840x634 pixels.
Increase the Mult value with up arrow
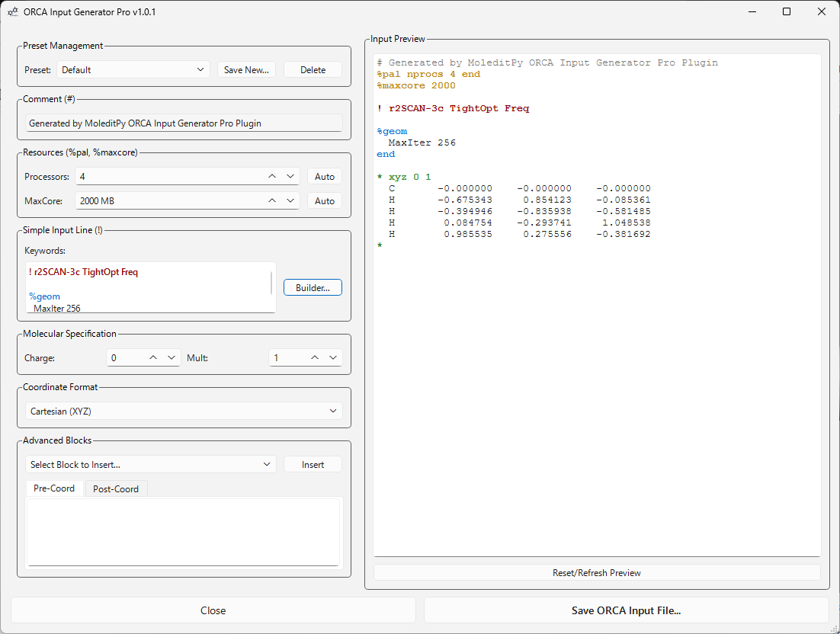tap(315, 357)
